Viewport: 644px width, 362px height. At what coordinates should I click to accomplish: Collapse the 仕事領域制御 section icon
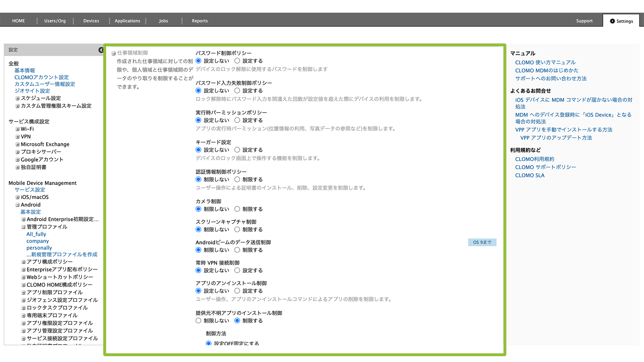[114, 53]
